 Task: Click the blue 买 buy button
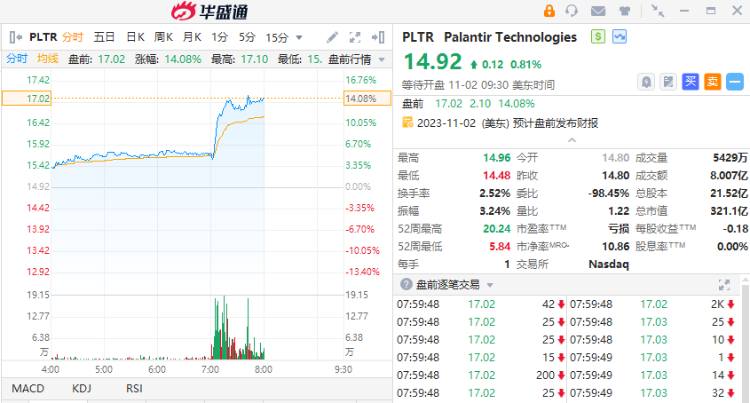[x=690, y=81]
